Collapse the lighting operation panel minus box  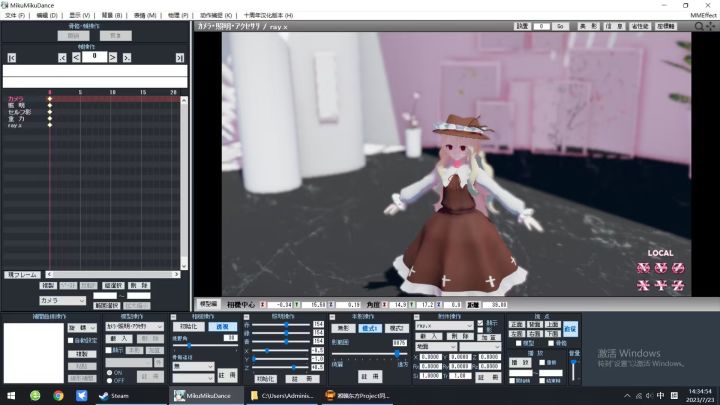coord(247,317)
